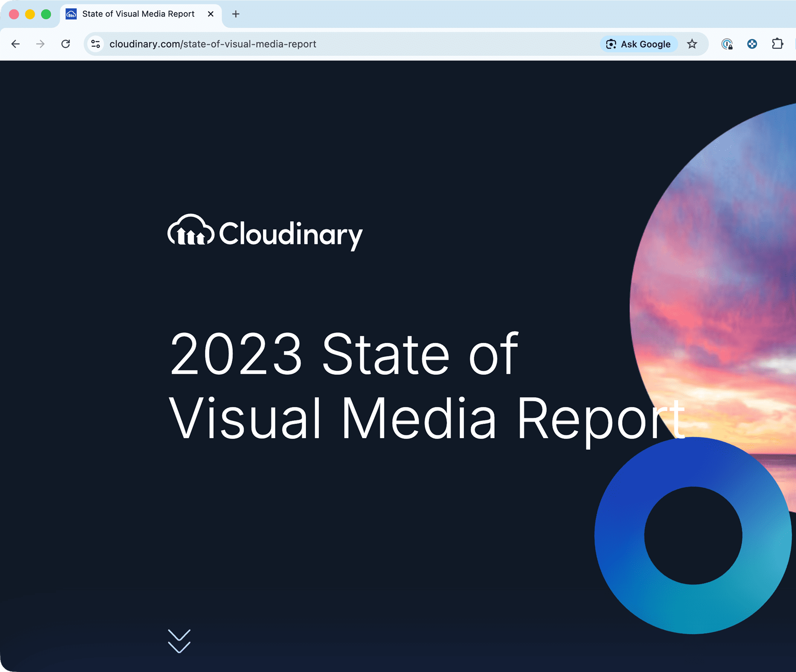Image resolution: width=796 pixels, height=672 pixels.
Task: Click the Cloudinary favicon in the tab
Action: tap(71, 14)
